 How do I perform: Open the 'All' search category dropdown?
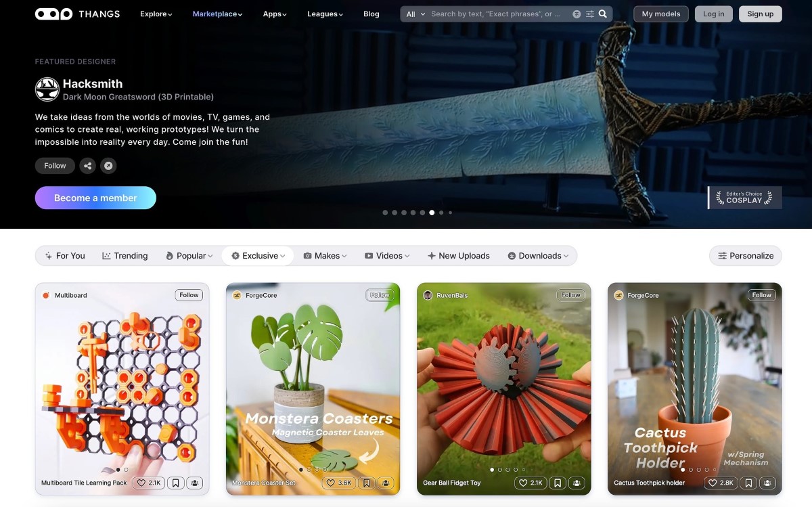(415, 14)
